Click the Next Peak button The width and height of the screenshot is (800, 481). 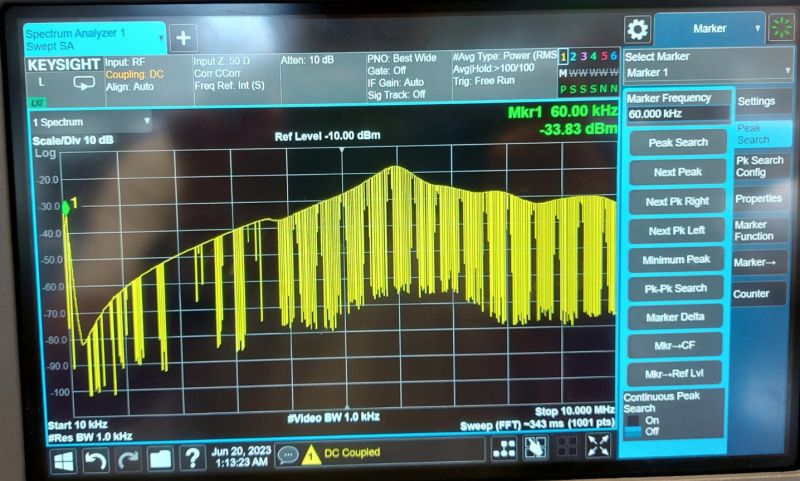[x=678, y=172]
